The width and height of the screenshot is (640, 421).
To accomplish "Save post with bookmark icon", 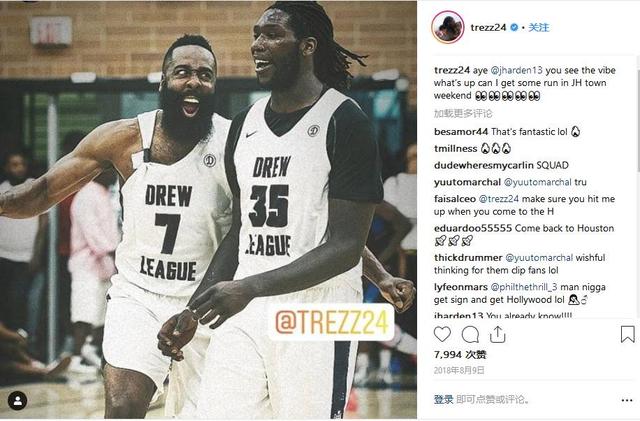I will coord(627,334).
